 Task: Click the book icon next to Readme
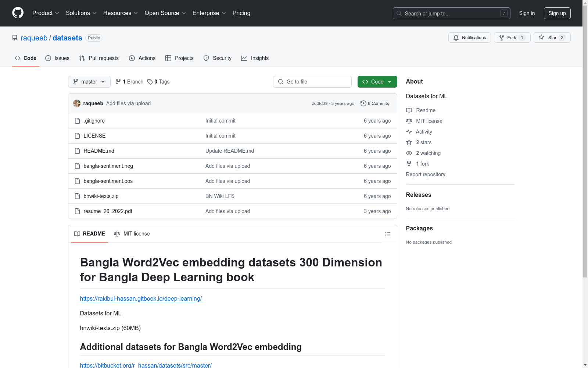(x=409, y=110)
